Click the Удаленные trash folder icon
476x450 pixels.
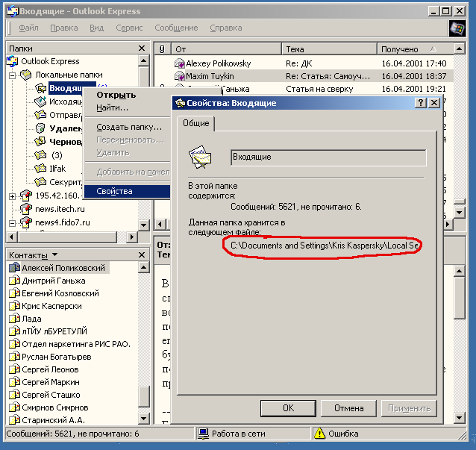pos(40,128)
